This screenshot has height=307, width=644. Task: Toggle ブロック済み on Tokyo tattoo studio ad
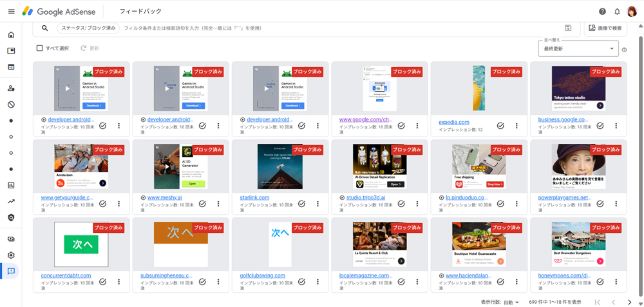605,71
